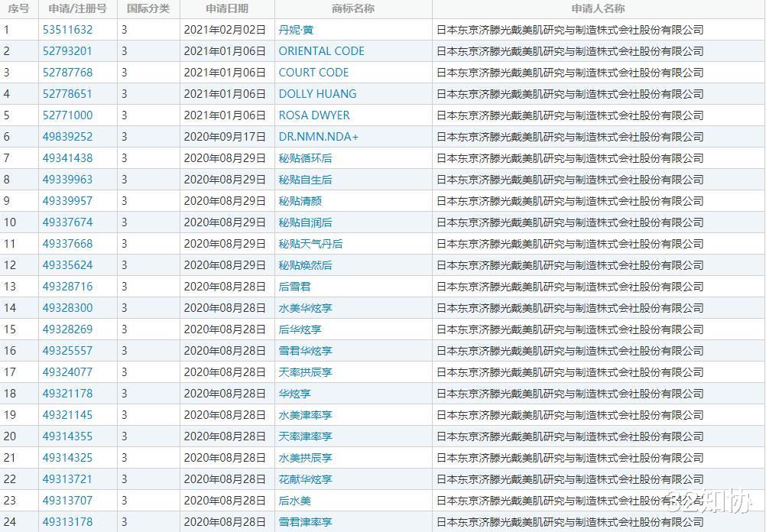Open the DOLLY HUANG trademark

click(x=317, y=94)
